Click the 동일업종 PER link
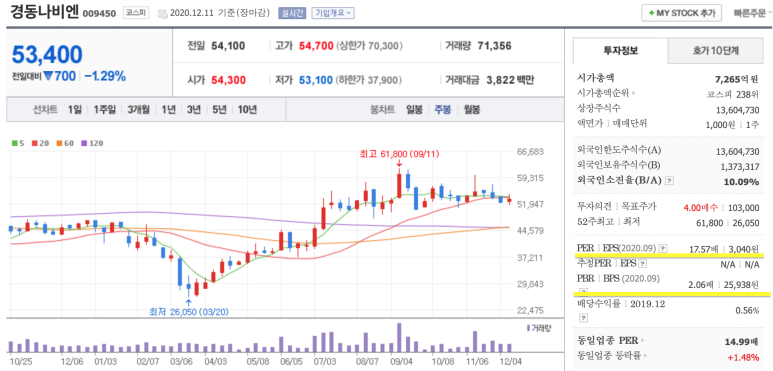 click(x=607, y=340)
